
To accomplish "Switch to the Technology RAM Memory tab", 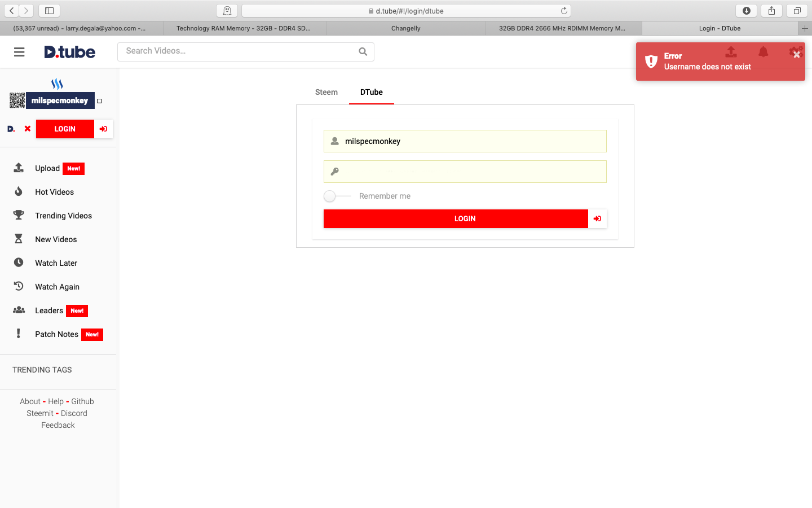I will click(x=244, y=28).
